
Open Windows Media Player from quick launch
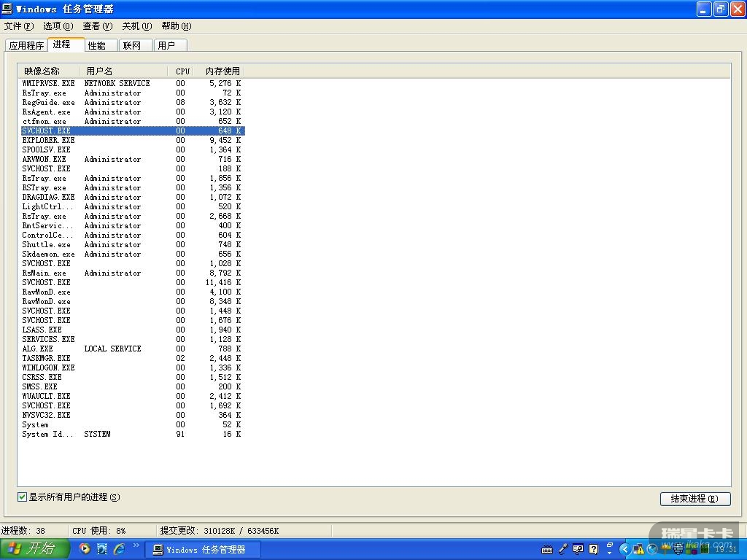[x=85, y=549]
